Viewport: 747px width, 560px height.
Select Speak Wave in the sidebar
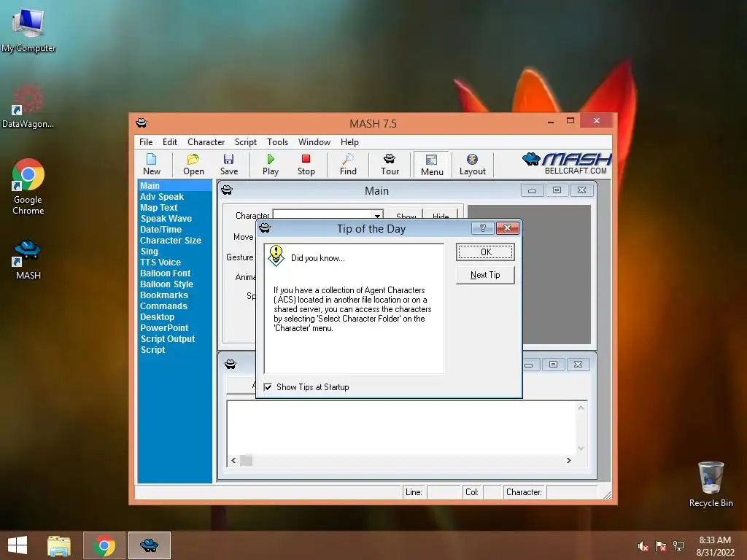click(x=166, y=219)
